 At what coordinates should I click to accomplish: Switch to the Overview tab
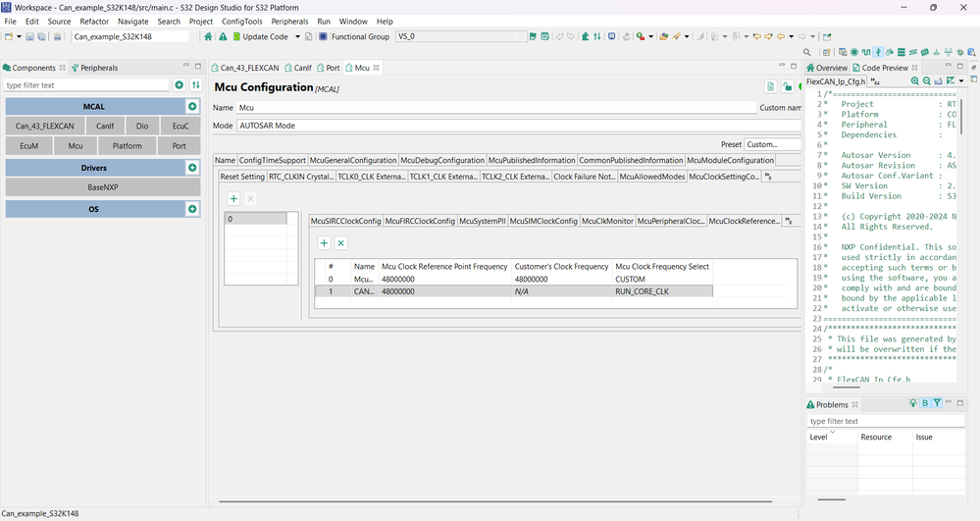click(827, 68)
